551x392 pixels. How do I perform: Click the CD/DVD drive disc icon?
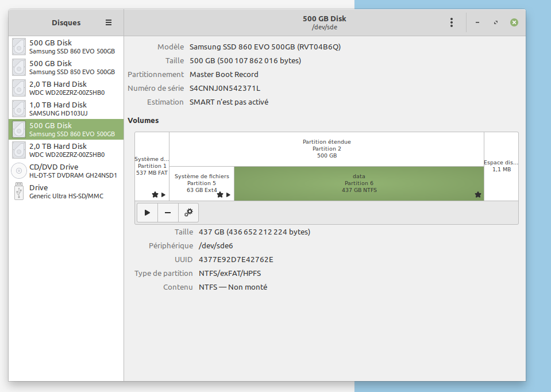click(19, 171)
